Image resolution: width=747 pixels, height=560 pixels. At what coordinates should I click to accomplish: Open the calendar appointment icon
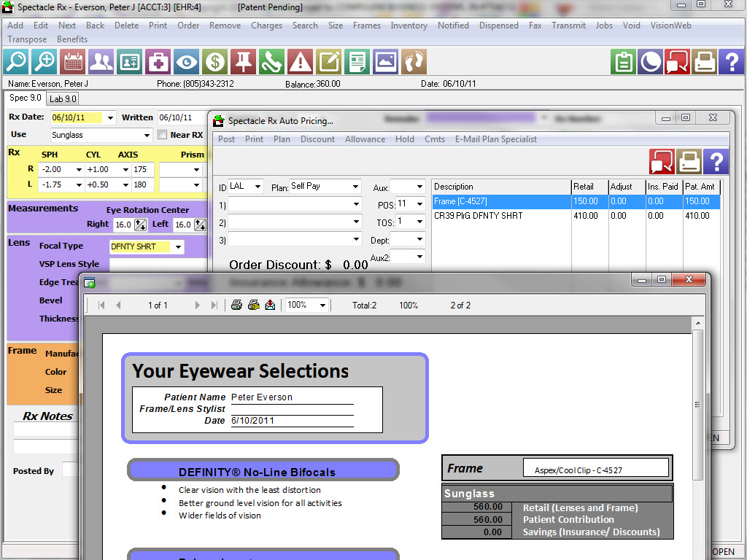[x=73, y=61]
